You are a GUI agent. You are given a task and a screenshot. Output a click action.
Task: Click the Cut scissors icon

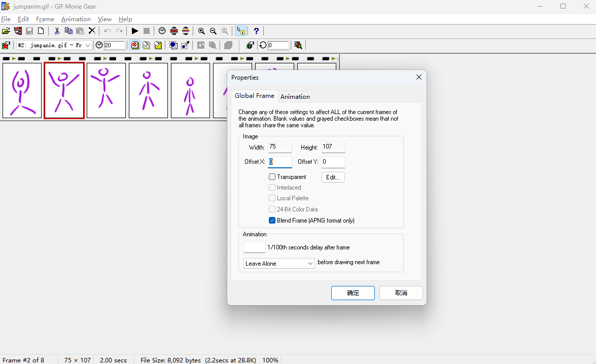click(57, 31)
